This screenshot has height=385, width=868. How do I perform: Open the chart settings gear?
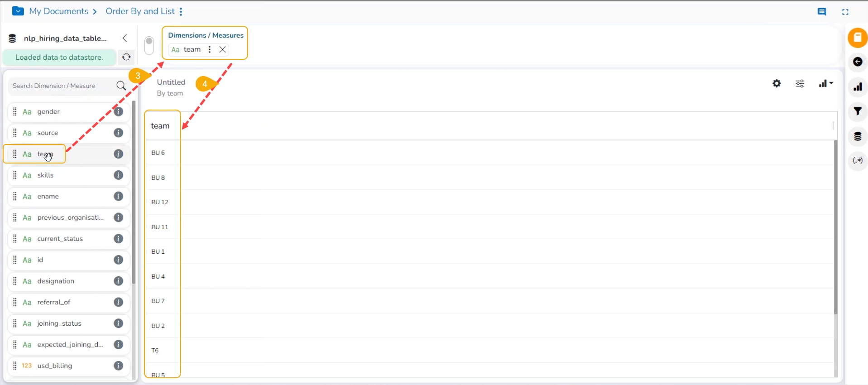777,83
